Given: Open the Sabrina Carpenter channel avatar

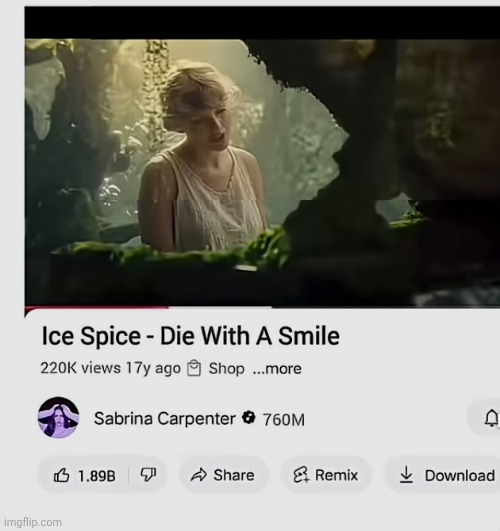Looking at the screenshot, I should click(58, 418).
